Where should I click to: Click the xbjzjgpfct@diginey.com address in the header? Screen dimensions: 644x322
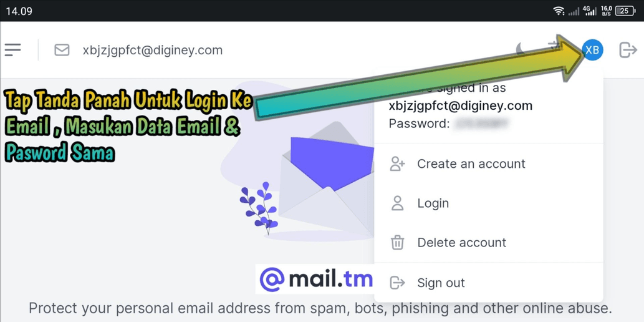coord(152,50)
